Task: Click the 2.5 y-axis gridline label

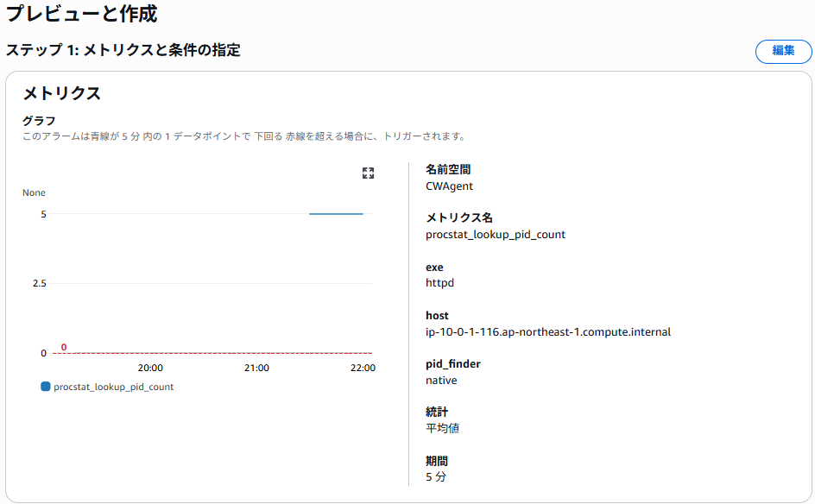Action: click(40, 283)
